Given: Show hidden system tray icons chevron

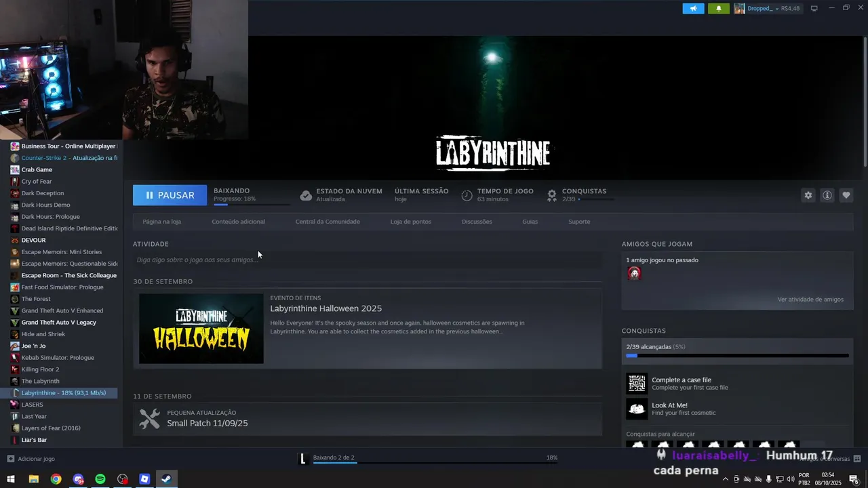Looking at the screenshot, I should (x=726, y=479).
